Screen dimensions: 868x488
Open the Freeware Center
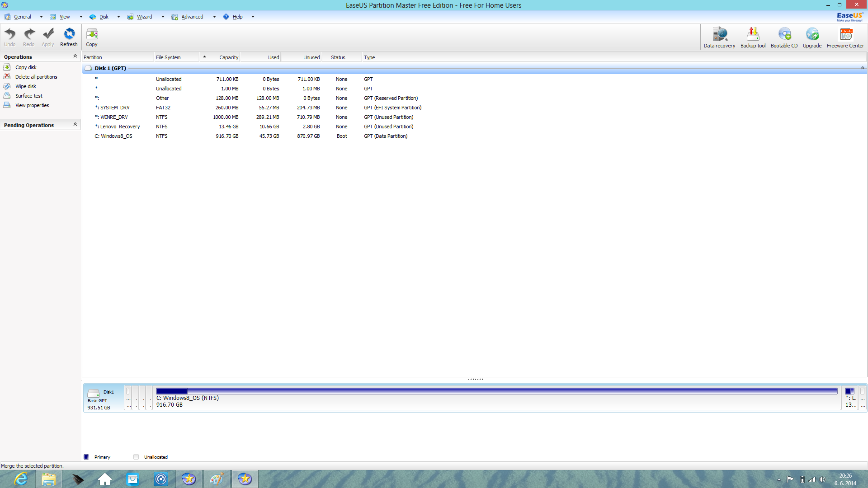845,37
